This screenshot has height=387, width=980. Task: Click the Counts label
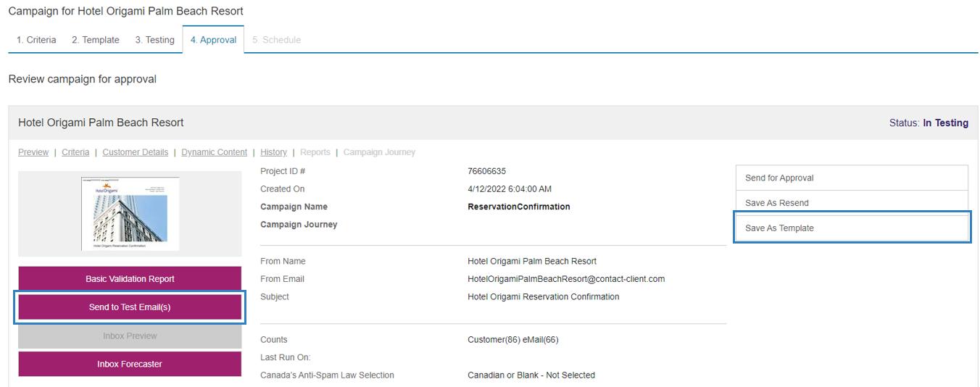274,339
